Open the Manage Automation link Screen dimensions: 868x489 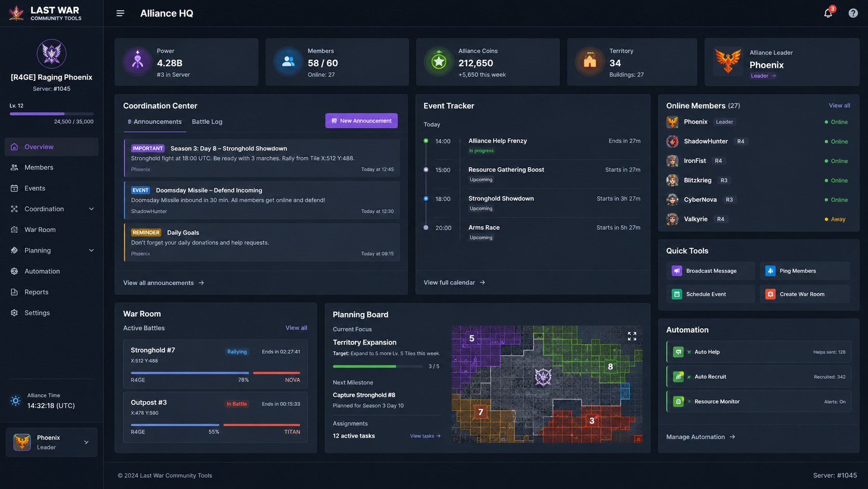pos(700,437)
